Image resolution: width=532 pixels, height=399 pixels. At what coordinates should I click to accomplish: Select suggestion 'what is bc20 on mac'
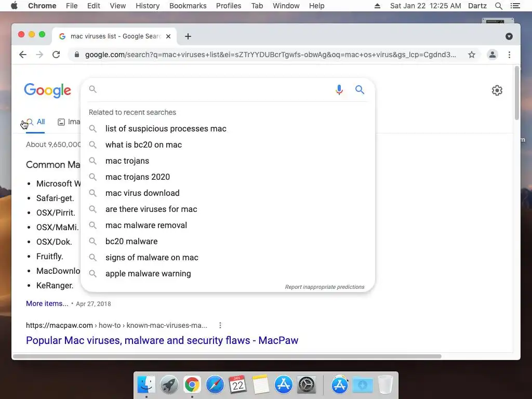coord(228,145)
